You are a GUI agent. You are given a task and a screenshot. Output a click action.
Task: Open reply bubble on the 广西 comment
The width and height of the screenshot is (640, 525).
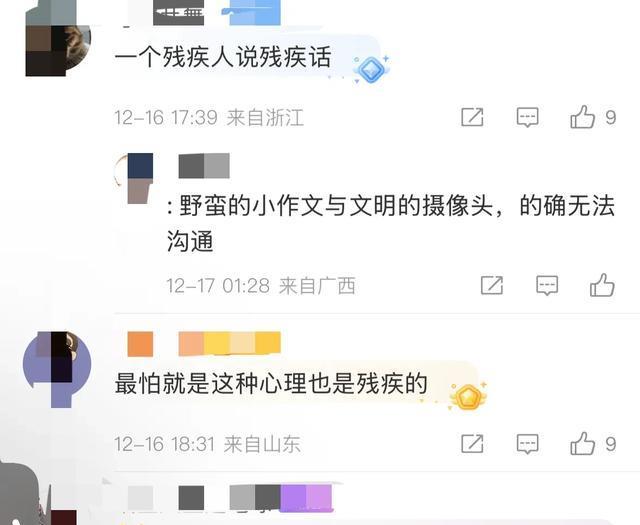tap(547, 285)
